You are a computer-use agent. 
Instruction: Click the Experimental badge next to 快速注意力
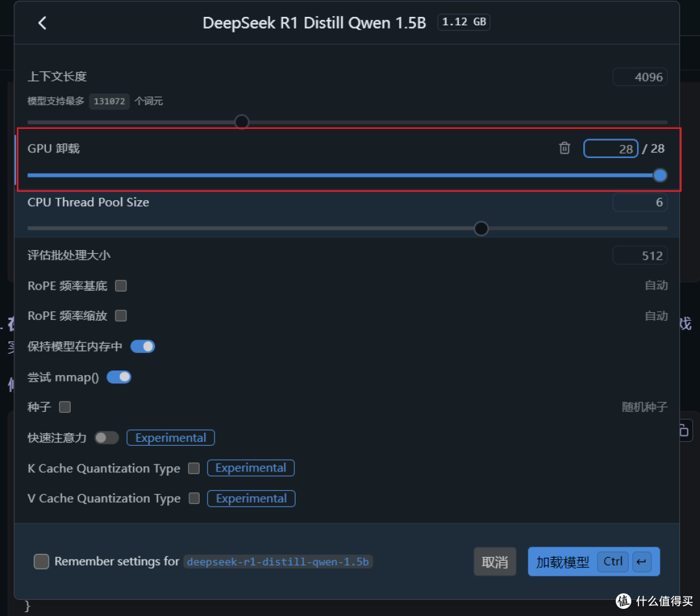pyautogui.click(x=170, y=438)
